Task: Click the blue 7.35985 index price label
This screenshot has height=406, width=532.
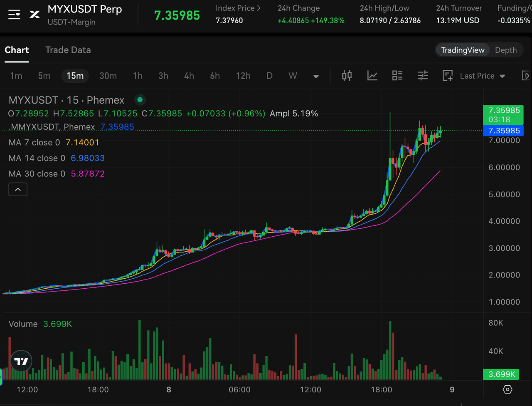Action: (503, 131)
